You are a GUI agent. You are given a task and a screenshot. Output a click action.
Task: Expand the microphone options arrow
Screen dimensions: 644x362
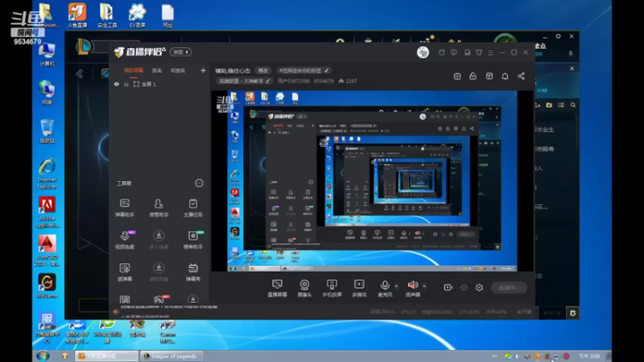pos(396,286)
